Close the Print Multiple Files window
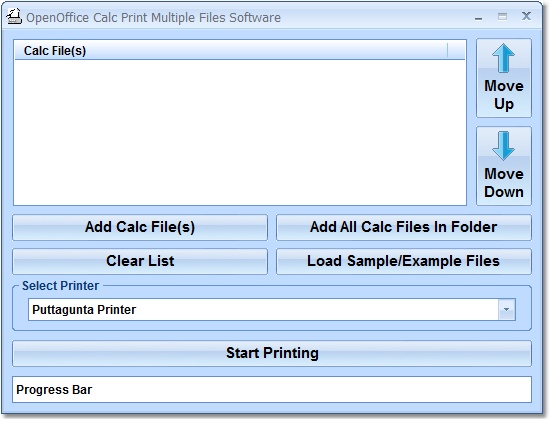The image size is (550, 421). pos(526,16)
